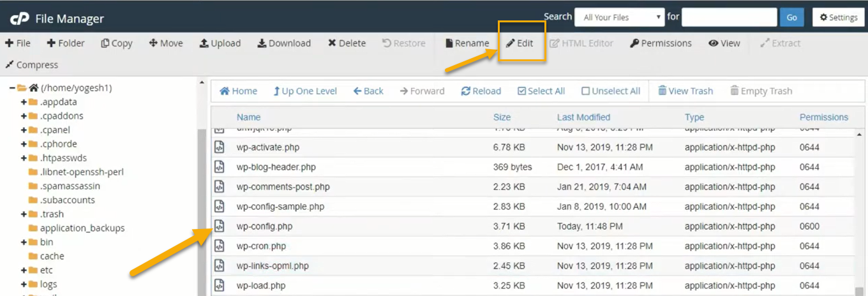
Task: Click the Go search button
Action: [791, 17]
